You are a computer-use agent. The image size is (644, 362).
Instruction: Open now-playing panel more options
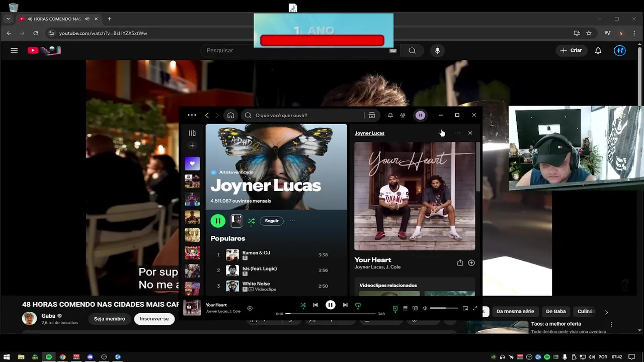457,133
